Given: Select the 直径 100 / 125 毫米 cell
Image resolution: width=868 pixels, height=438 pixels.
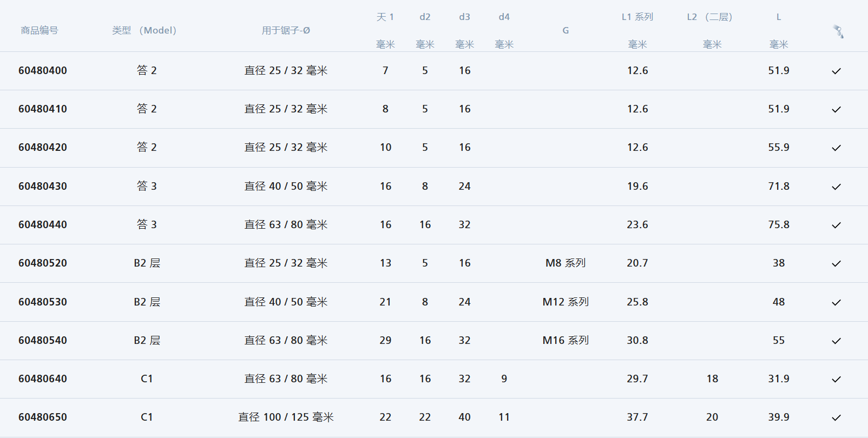Looking at the screenshot, I should [x=286, y=417].
